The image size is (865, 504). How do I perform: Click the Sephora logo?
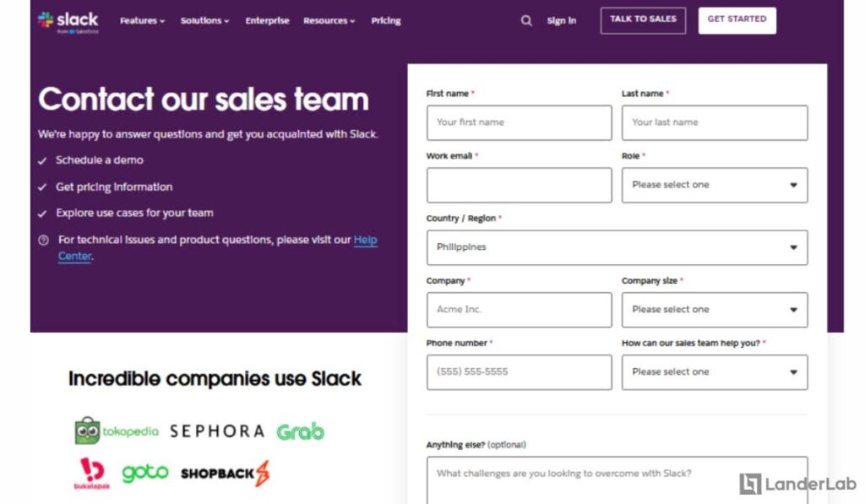point(218,431)
